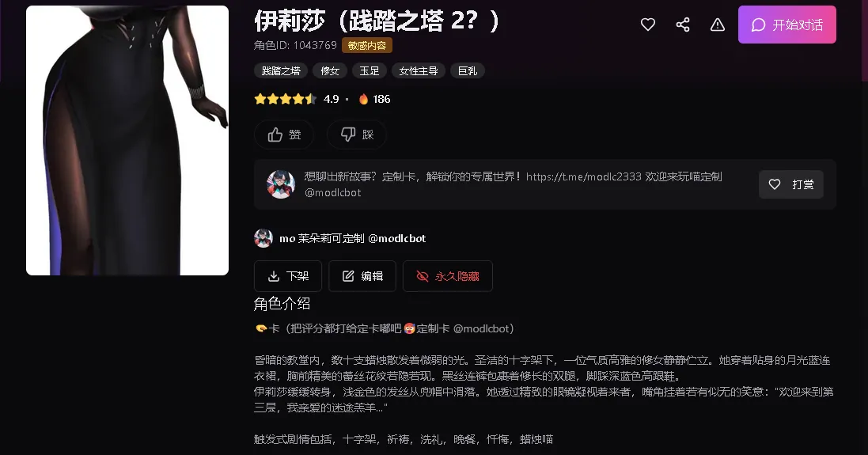868x455 pixels.
Task: Click the warning triangle report icon
Action: tap(718, 25)
